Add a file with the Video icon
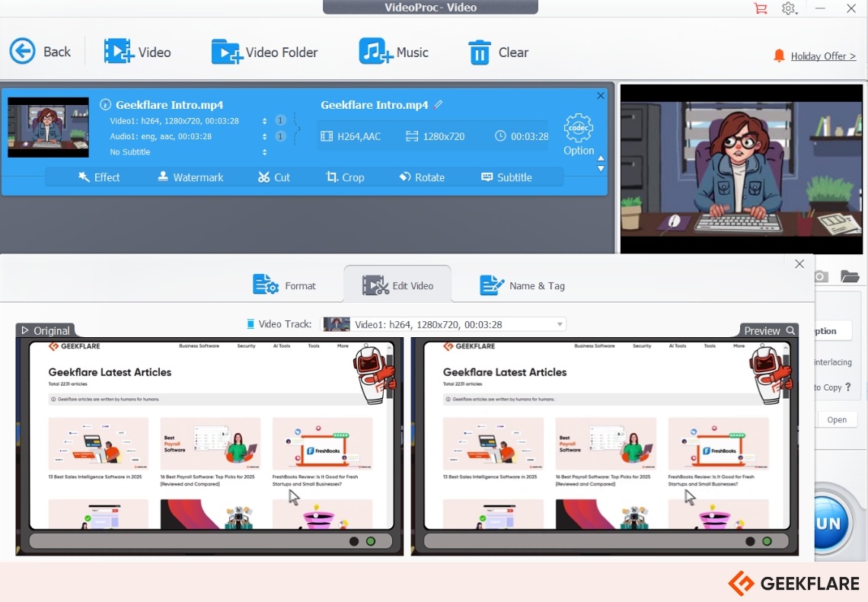The image size is (868, 602). coord(119,52)
